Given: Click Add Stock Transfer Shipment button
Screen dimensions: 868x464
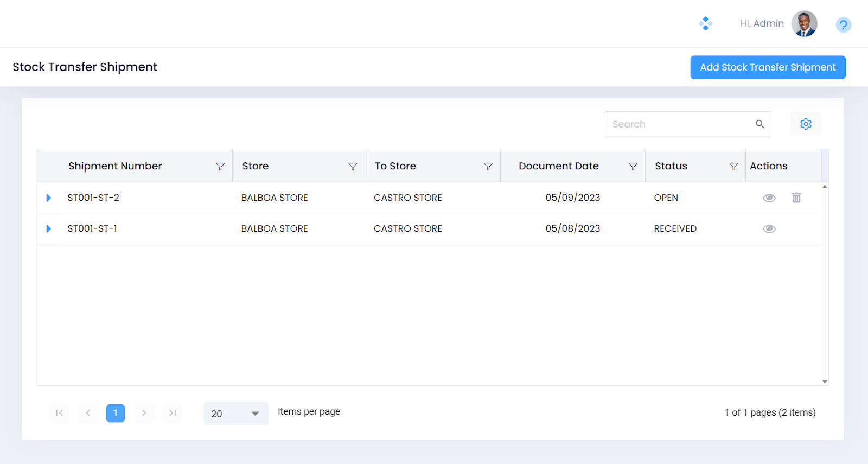Looking at the screenshot, I should [x=768, y=67].
